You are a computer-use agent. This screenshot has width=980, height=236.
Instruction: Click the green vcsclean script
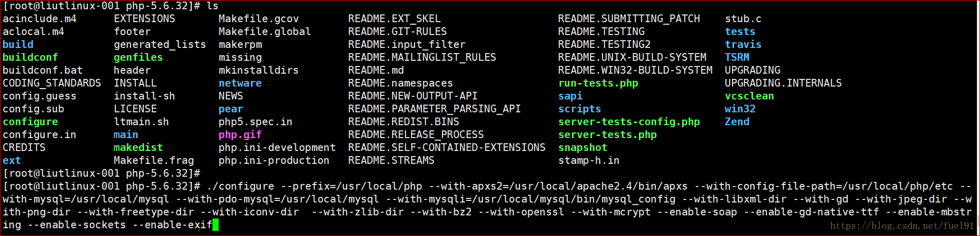pyautogui.click(x=750, y=96)
